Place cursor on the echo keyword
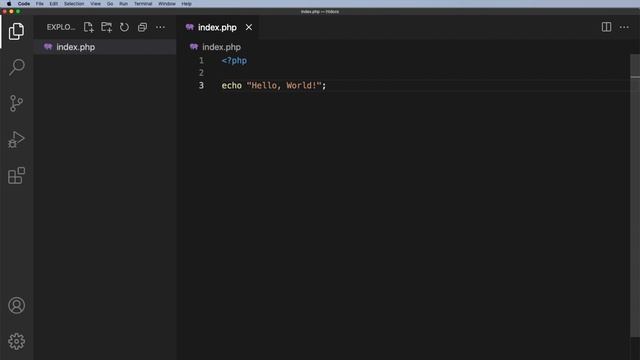The height and width of the screenshot is (360, 640). (231, 85)
